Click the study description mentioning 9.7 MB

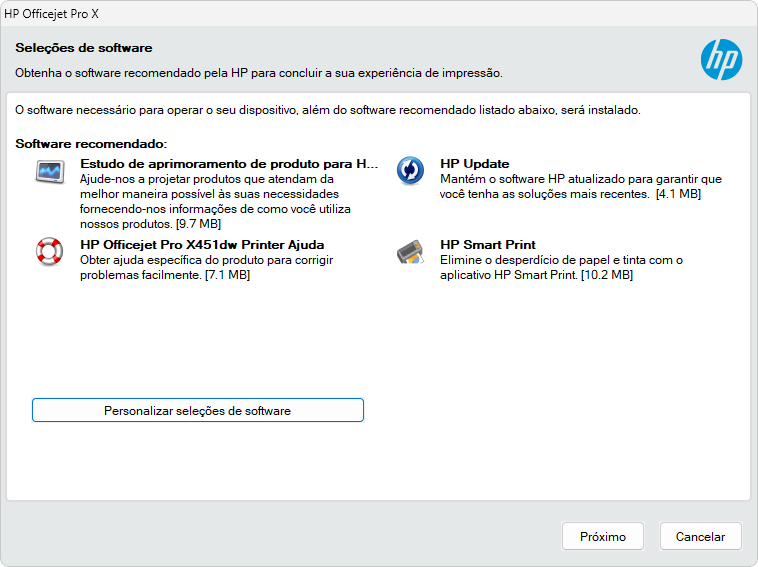click(215, 202)
